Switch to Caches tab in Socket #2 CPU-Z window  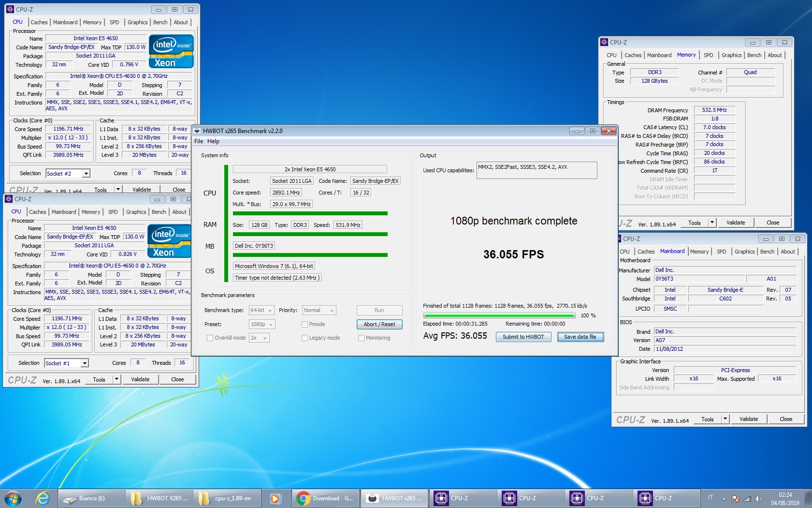39,22
